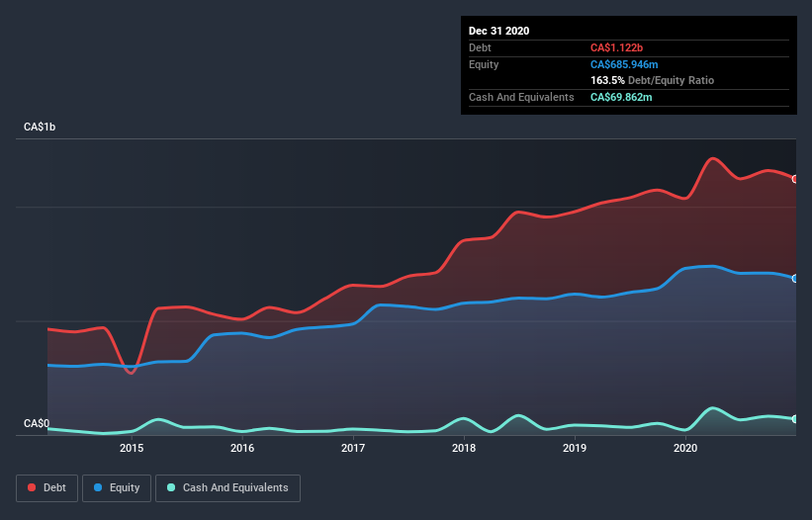Click the CA$685.946m equity value
The image size is (812, 520).
(x=624, y=64)
